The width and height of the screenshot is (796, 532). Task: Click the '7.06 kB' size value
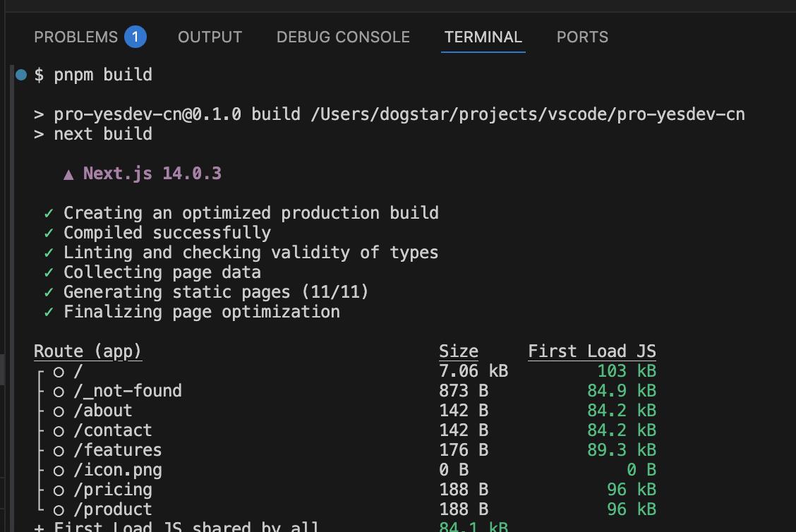click(474, 371)
